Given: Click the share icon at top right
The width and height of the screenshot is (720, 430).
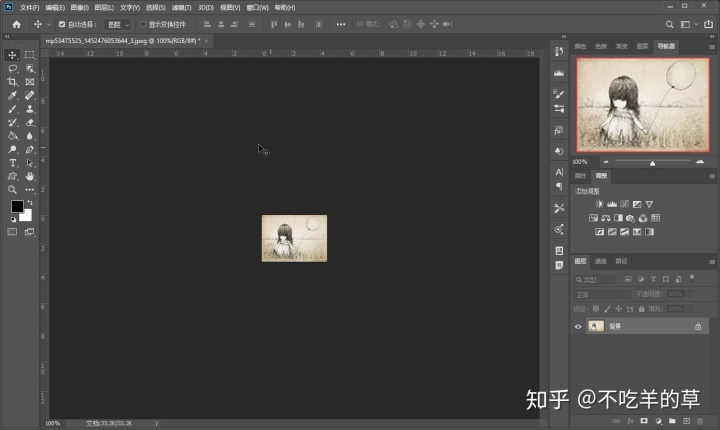Looking at the screenshot, I should click(709, 24).
